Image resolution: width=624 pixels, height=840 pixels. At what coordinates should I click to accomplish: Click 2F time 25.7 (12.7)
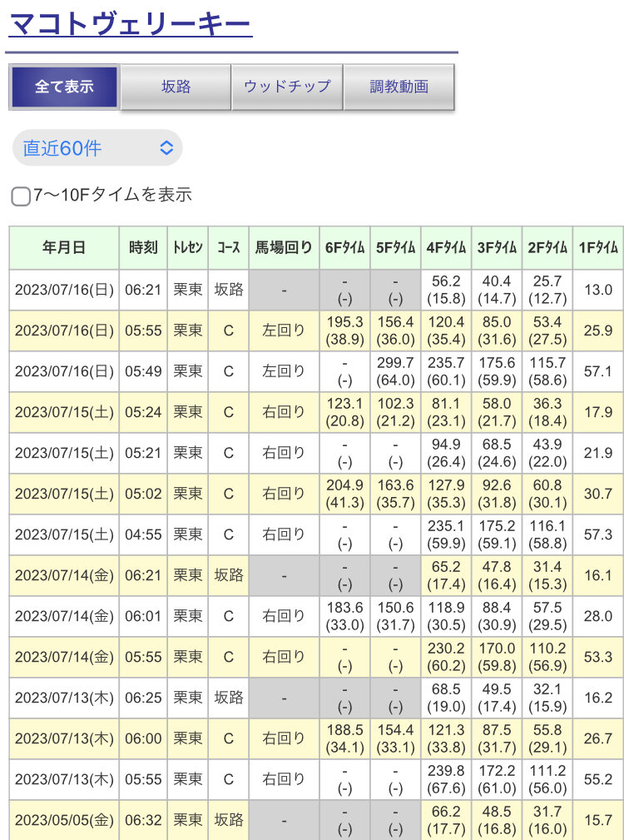[x=547, y=290]
